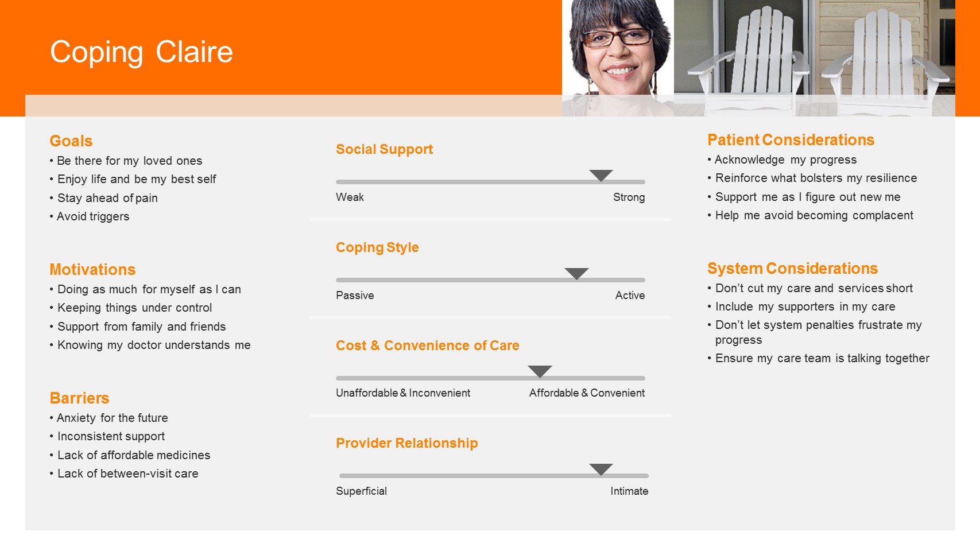
Task: Click the 'Avoid triggers' bullet
Action: click(x=90, y=216)
